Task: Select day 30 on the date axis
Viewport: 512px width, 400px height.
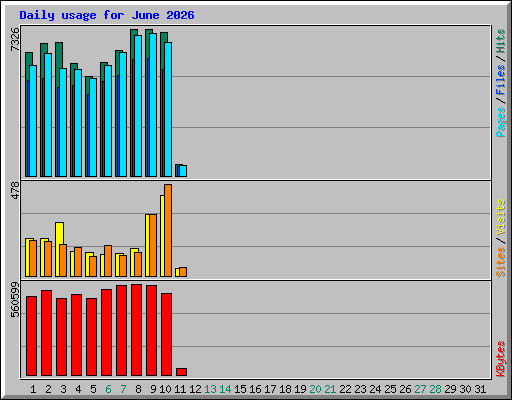Action: click(x=465, y=389)
